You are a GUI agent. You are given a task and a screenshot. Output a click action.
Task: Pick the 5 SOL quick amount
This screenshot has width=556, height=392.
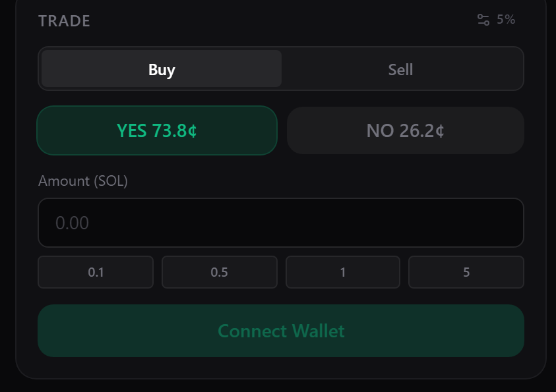click(x=466, y=271)
